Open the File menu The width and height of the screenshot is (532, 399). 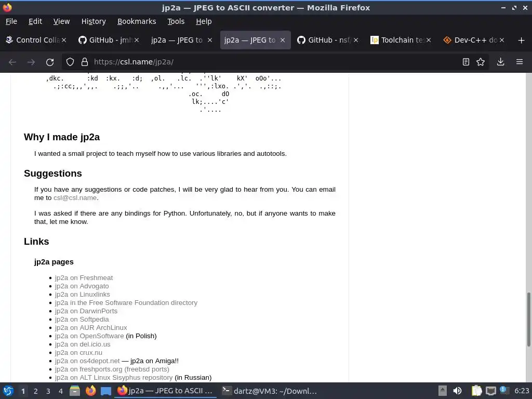pyautogui.click(x=11, y=21)
